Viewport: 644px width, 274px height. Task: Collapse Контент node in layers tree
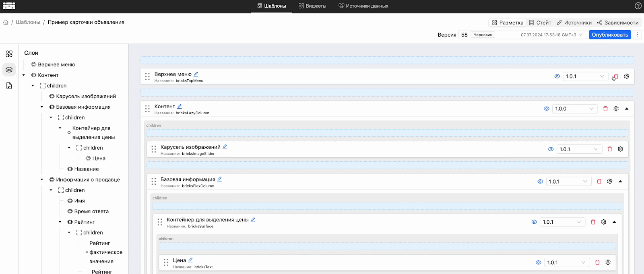(24, 75)
